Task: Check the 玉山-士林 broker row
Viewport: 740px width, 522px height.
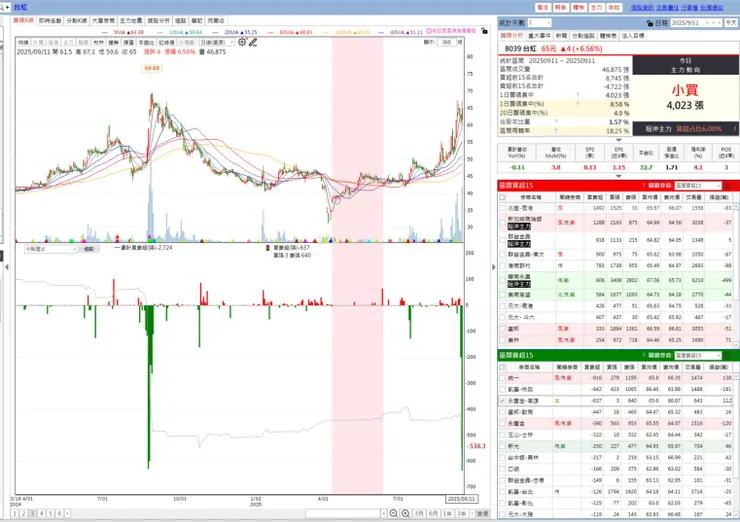Action: [x=502, y=435]
